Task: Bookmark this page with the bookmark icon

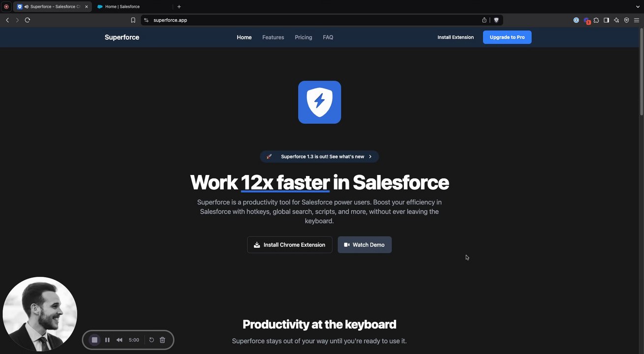Action: pos(133,20)
